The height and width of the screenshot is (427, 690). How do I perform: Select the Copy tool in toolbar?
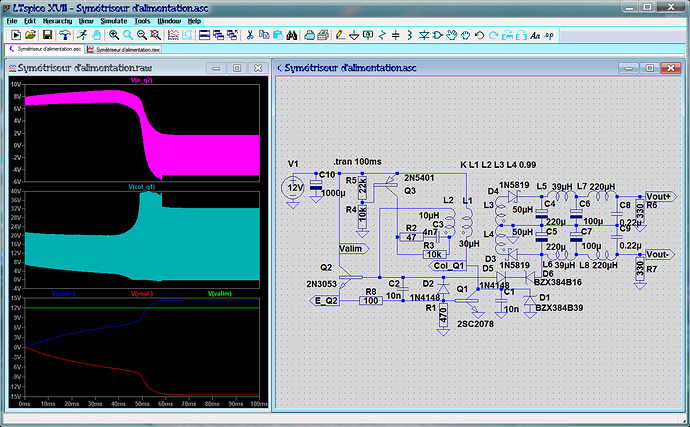tap(264, 35)
